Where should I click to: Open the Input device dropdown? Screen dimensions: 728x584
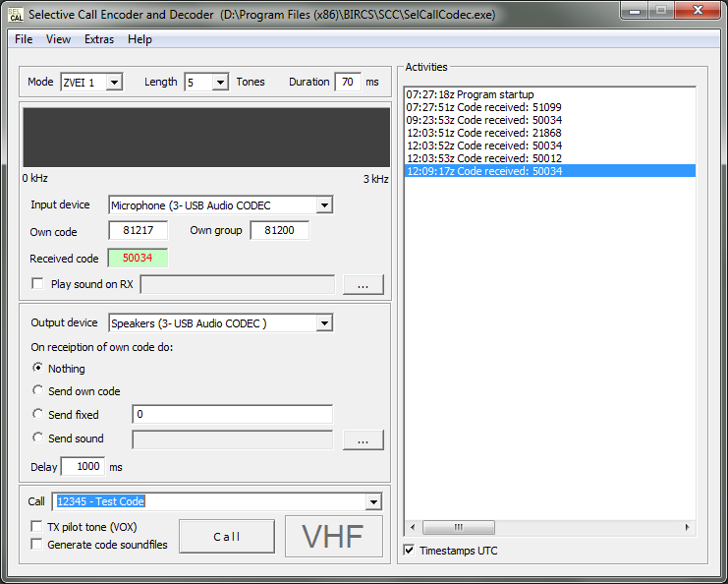pyautogui.click(x=324, y=205)
